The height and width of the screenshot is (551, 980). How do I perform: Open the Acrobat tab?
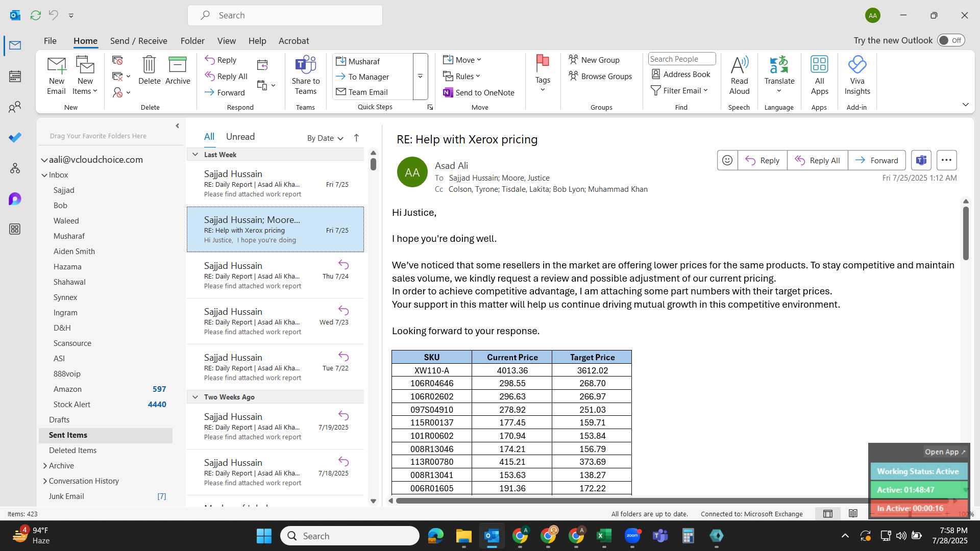(293, 41)
